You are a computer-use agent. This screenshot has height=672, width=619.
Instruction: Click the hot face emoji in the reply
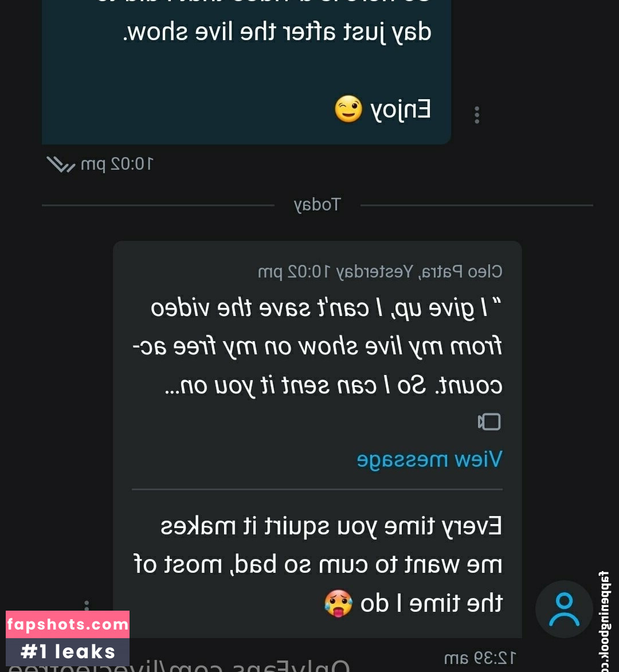tap(338, 603)
